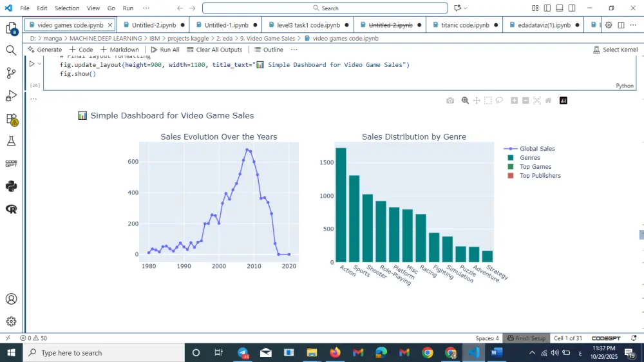Open the Edit menu

[x=42, y=8]
